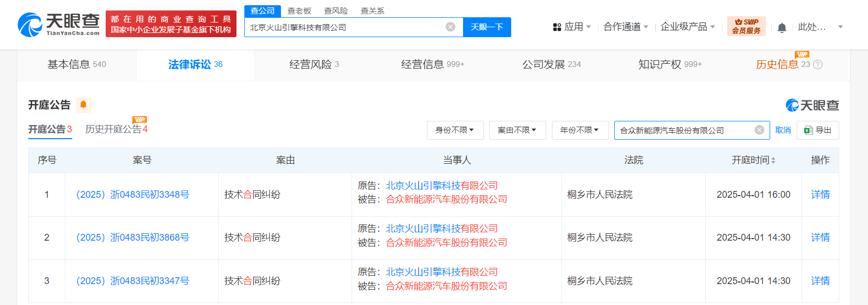868x305 pixels.
Task: Expand the 身份不限 dropdown filter
Action: point(455,130)
